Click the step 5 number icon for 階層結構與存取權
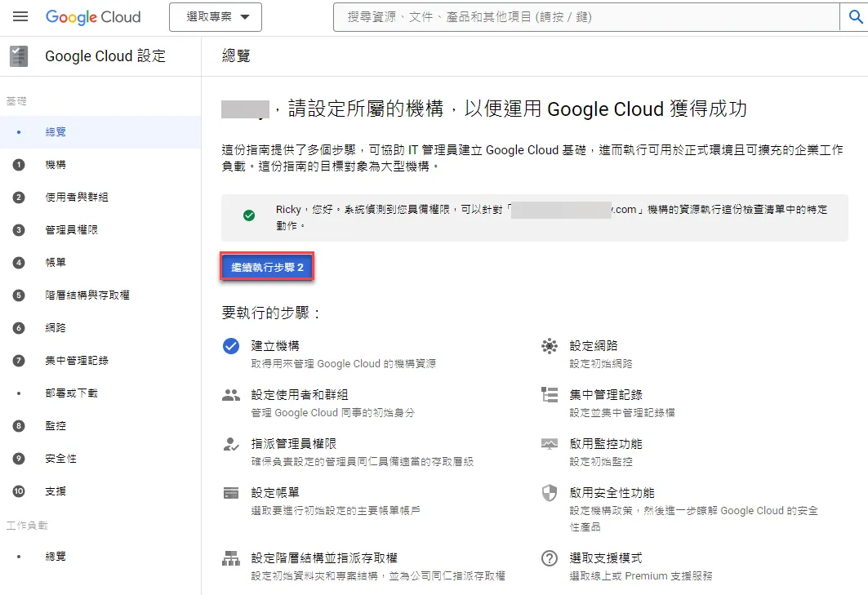The image size is (868, 595). coord(19,295)
